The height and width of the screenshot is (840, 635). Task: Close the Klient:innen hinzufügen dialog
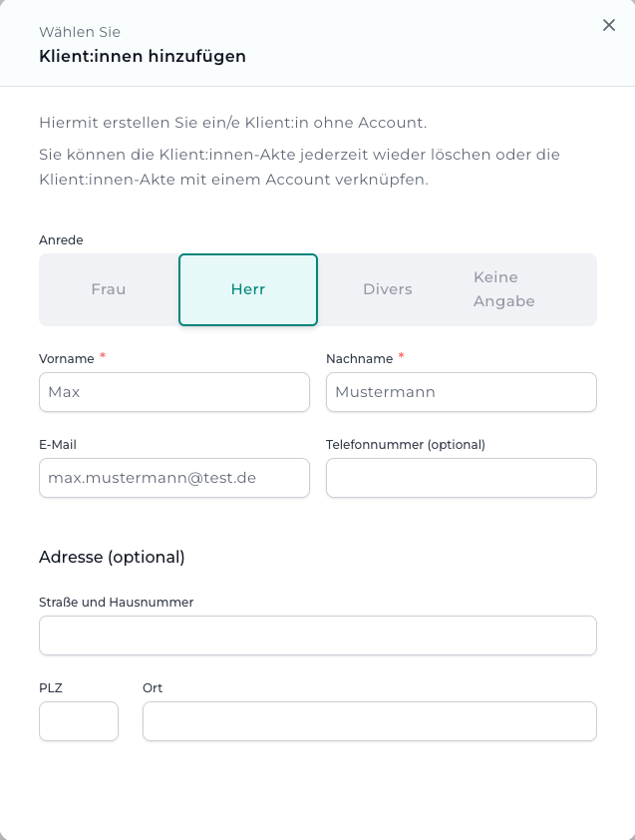pos(609,25)
